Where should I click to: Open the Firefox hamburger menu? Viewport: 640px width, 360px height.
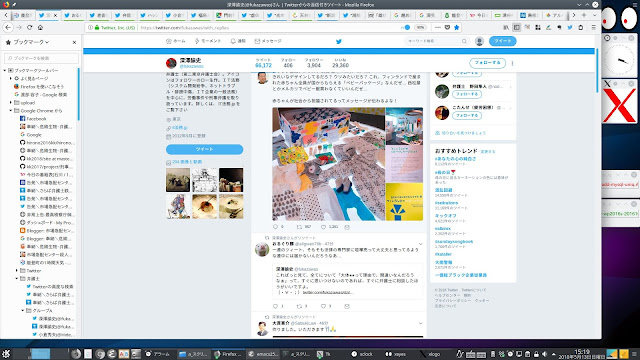coord(593,27)
